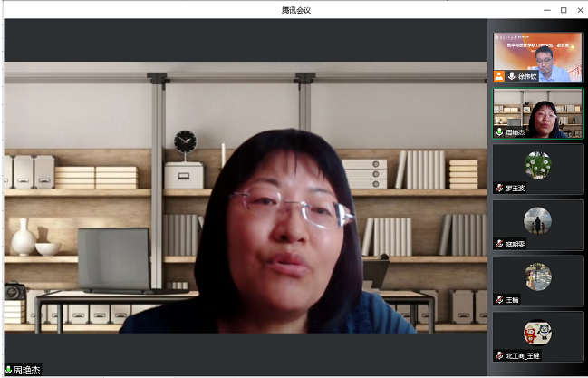Click 罗玉波's round flower avatar
This screenshot has width=588, height=378.
click(x=538, y=164)
